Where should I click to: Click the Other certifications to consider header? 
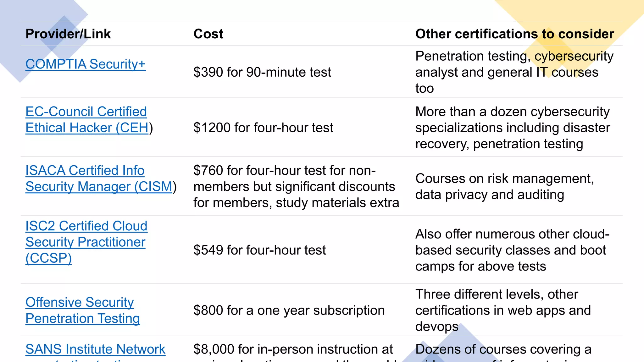(514, 34)
